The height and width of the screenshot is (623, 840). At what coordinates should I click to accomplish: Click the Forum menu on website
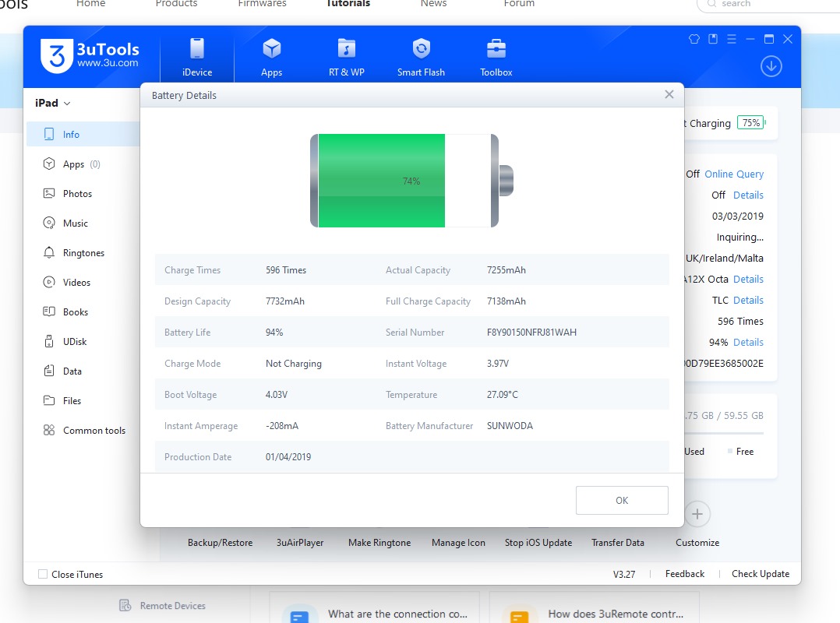(x=519, y=4)
